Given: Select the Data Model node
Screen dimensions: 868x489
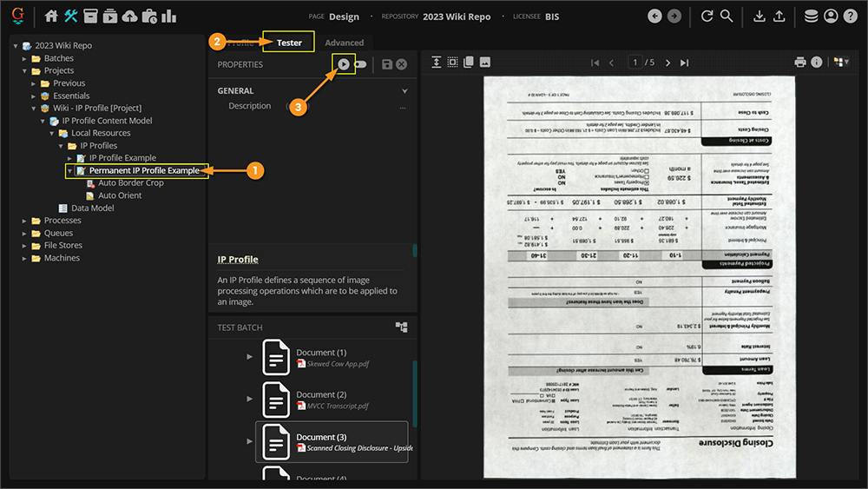Looking at the screenshot, I should tap(93, 208).
